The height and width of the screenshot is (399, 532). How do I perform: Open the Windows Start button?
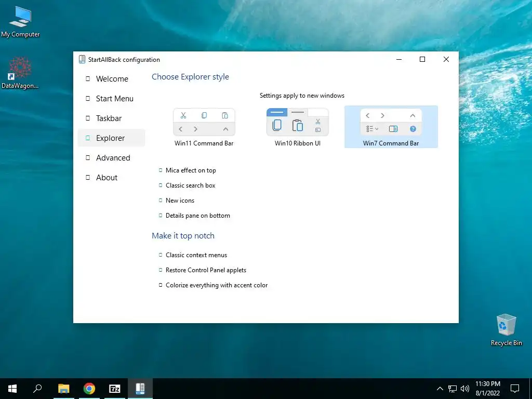click(x=12, y=389)
